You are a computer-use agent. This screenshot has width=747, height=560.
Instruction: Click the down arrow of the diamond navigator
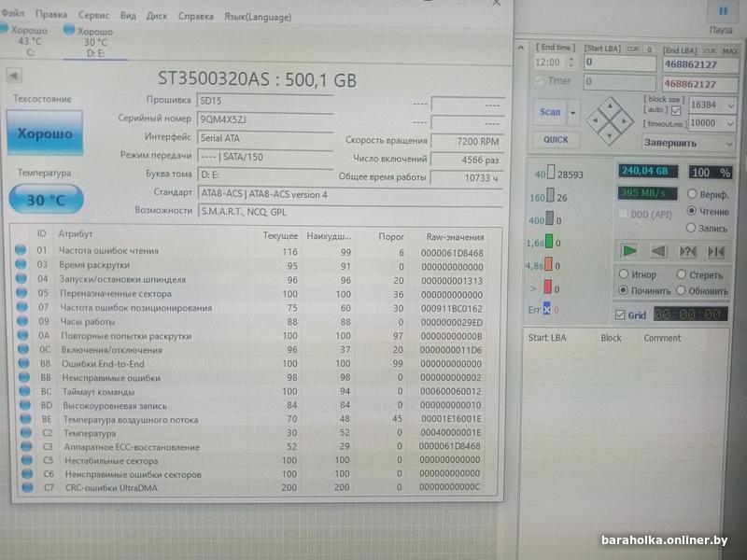click(x=611, y=136)
